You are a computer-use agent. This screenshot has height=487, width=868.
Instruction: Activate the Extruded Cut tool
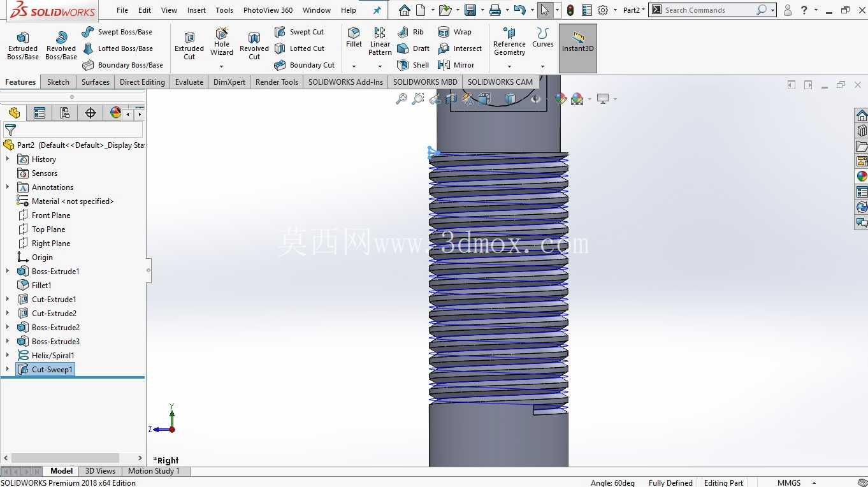click(189, 46)
